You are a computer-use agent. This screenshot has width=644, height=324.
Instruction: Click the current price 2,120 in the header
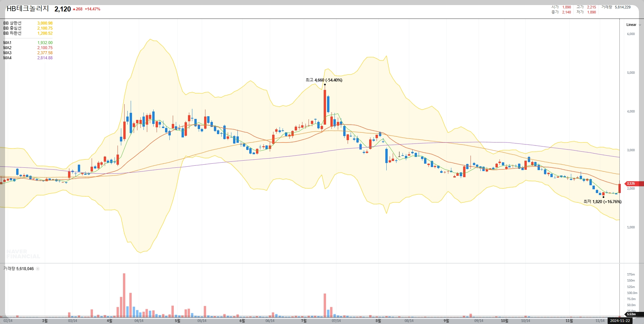coord(63,9)
